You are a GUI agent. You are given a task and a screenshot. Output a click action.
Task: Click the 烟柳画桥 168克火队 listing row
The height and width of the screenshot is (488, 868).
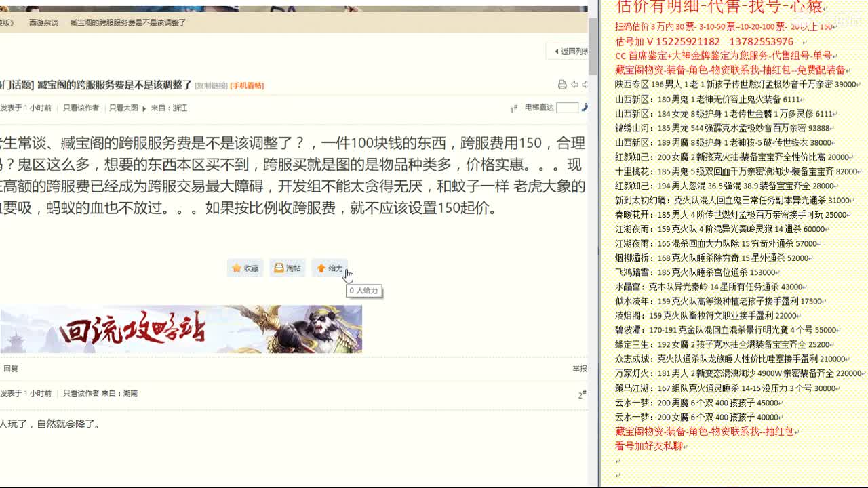pos(712,258)
